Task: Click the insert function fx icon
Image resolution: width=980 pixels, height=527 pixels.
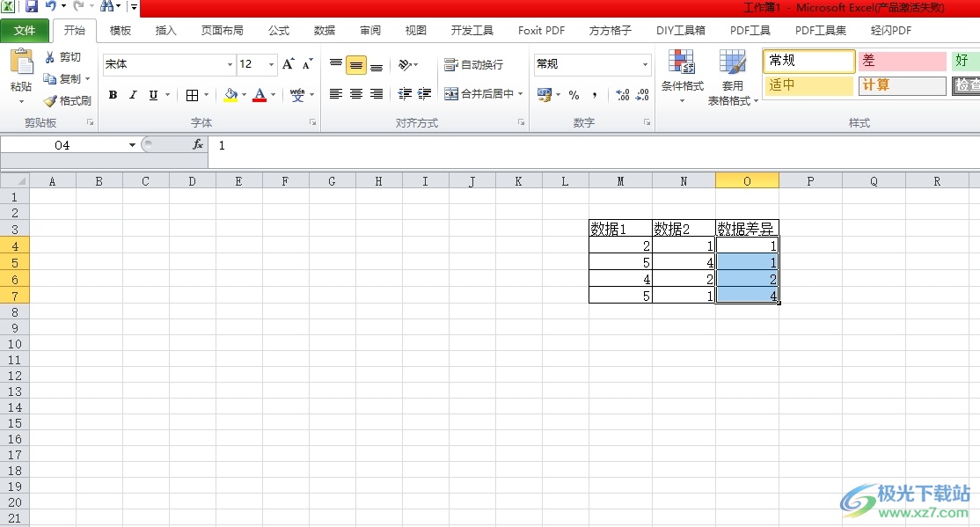Action: 198,145
